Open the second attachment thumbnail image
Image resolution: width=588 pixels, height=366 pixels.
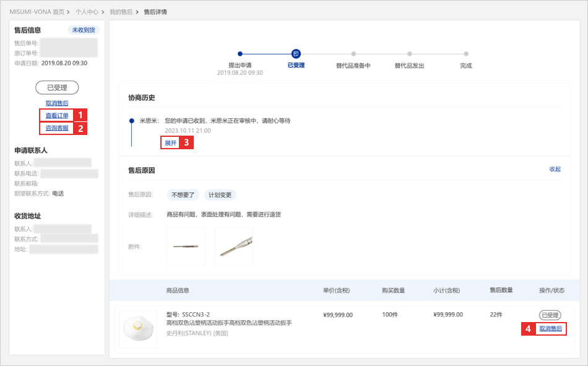coord(233,246)
